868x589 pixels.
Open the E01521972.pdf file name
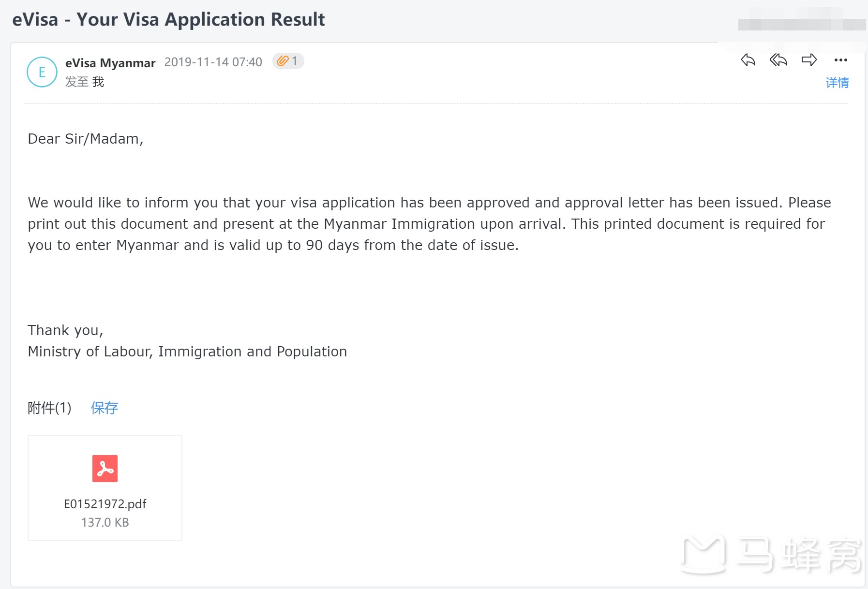pyautogui.click(x=105, y=504)
